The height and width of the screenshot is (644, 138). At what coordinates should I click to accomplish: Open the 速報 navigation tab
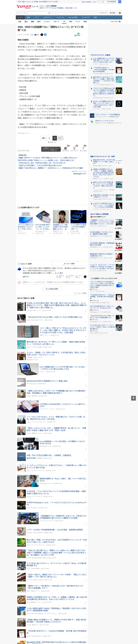click(28, 17)
